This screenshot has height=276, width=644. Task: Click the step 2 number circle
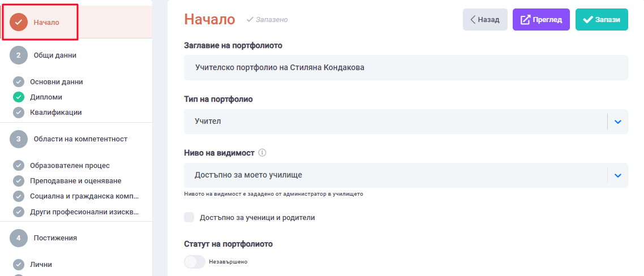(19, 55)
